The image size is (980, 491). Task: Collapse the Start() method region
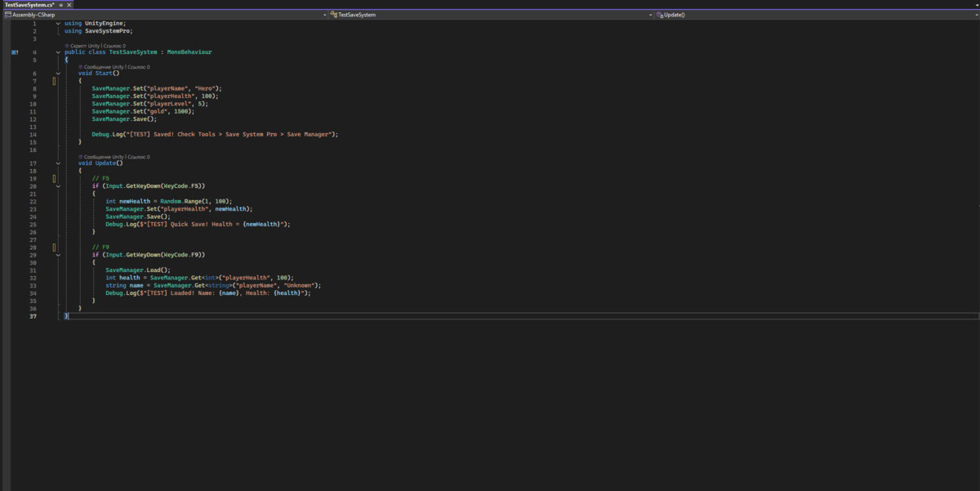click(x=57, y=74)
